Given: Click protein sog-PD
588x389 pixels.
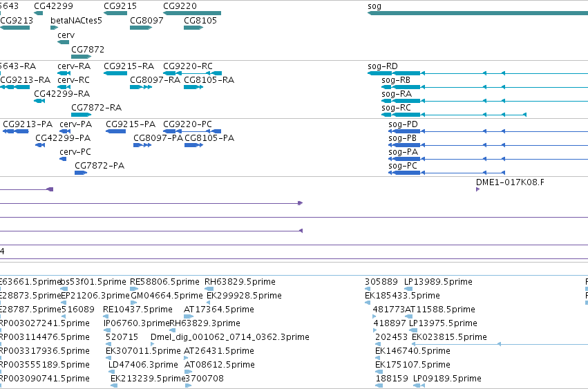Looking at the screenshot, I should coord(403,124).
